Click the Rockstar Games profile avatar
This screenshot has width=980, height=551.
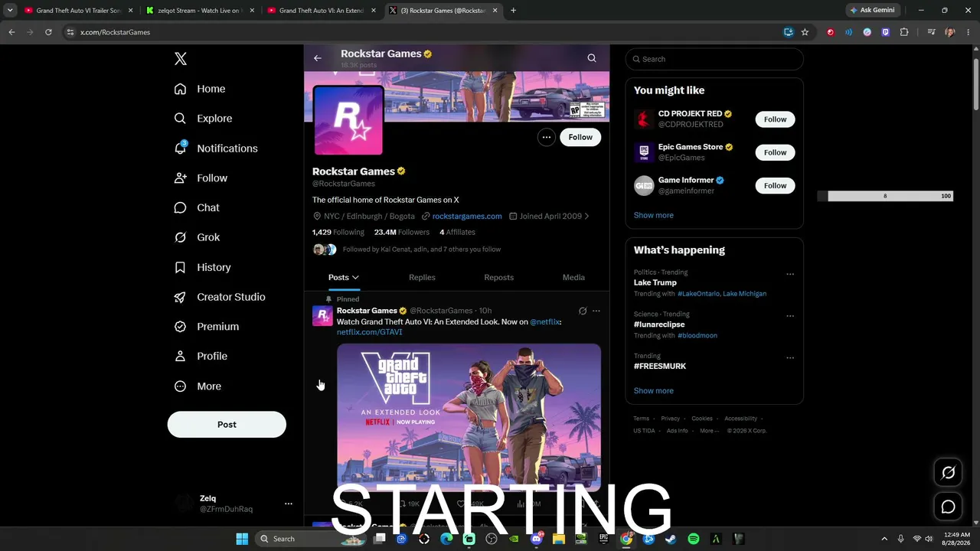coord(348,120)
